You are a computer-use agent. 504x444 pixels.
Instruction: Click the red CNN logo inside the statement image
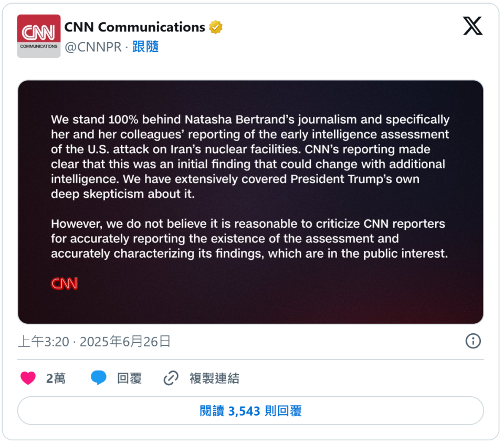(x=65, y=283)
